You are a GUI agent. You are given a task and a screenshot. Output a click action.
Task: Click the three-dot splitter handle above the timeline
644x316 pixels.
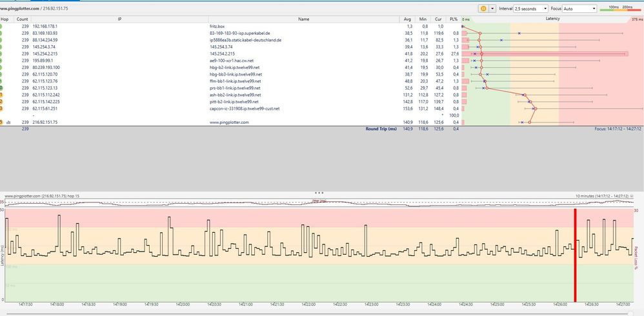[319, 192]
